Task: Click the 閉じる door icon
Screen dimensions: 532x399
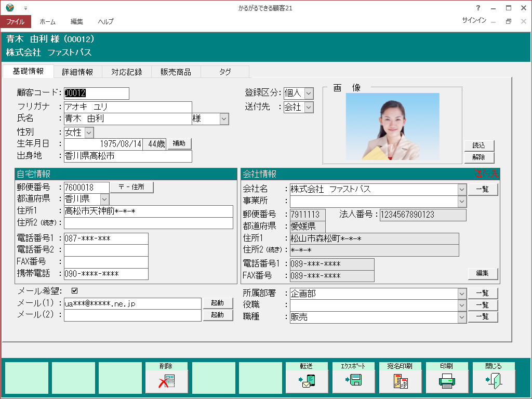Action: pos(494,382)
